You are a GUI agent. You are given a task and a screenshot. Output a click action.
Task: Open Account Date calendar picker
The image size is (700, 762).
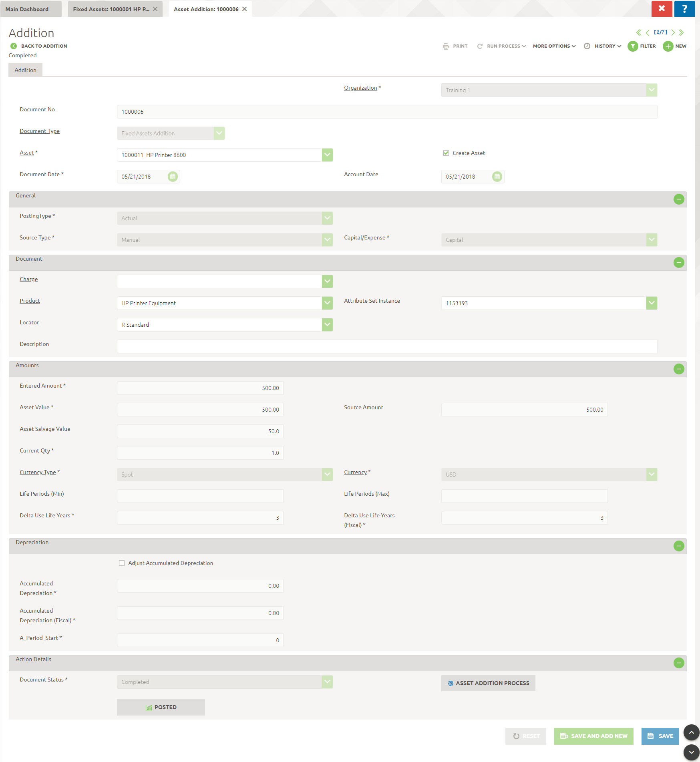(497, 177)
